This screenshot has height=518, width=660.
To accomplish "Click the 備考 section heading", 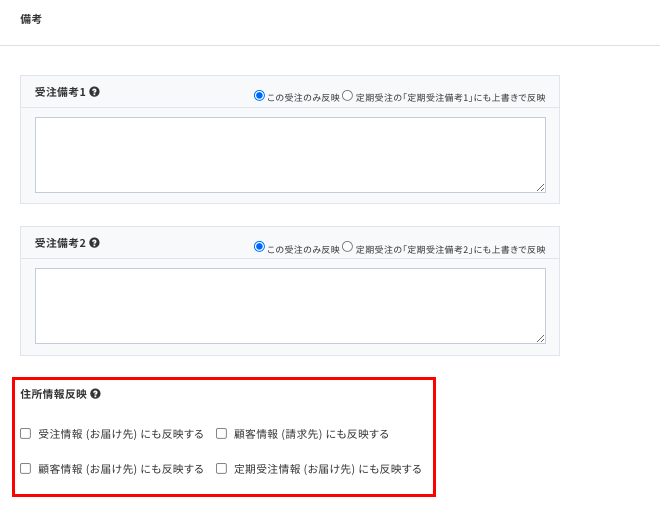I will 31,19.
